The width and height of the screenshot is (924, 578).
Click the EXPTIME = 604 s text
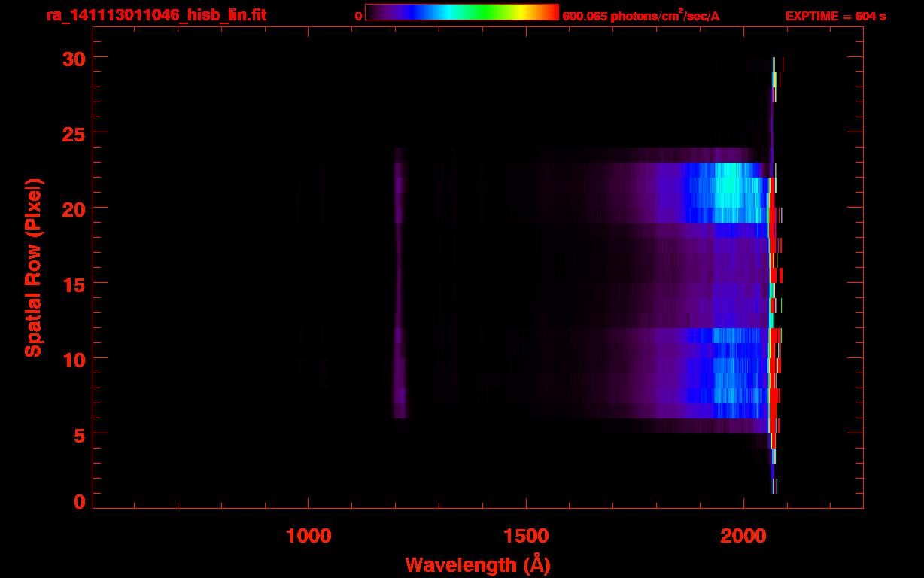click(835, 16)
